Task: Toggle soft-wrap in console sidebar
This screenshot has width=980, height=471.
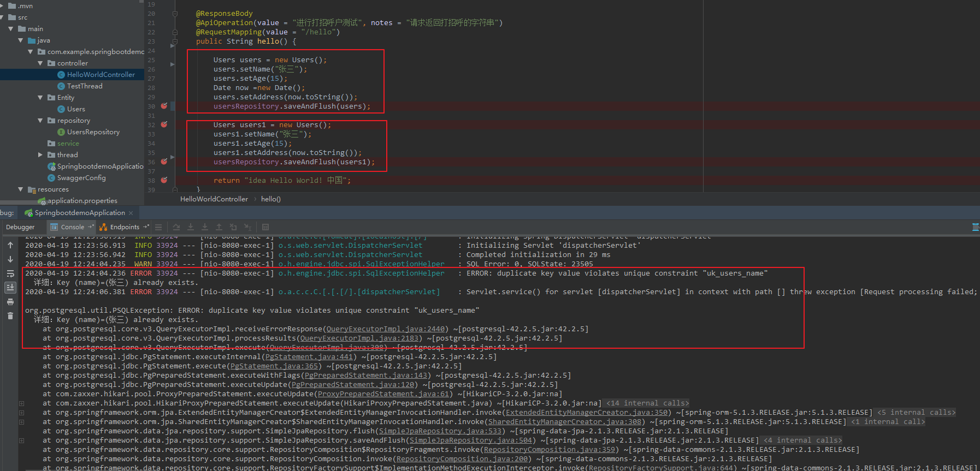Action: (x=10, y=273)
